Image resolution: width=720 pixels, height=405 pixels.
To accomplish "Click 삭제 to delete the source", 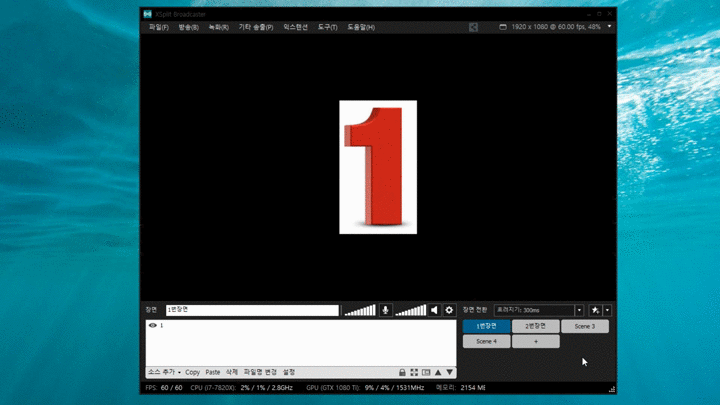I will click(x=232, y=372).
